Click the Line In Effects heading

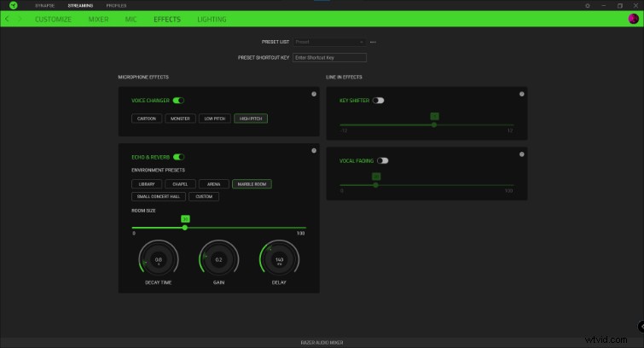pos(345,78)
